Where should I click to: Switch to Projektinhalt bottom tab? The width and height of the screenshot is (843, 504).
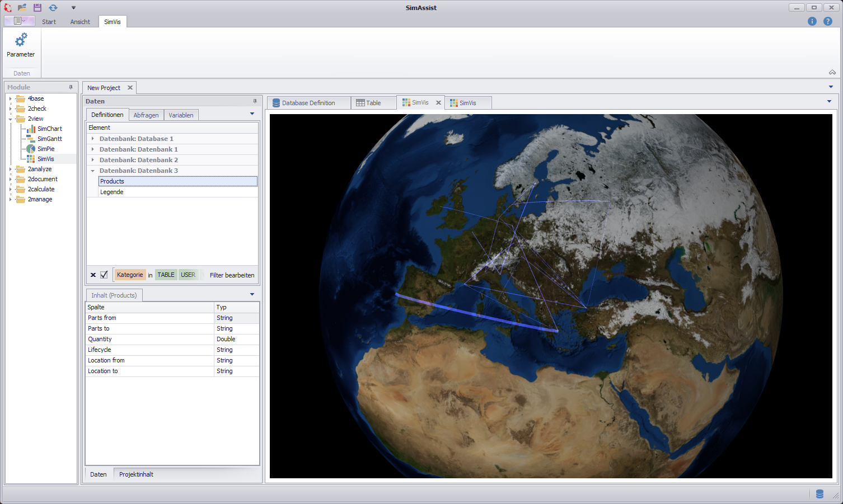pos(136,474)
